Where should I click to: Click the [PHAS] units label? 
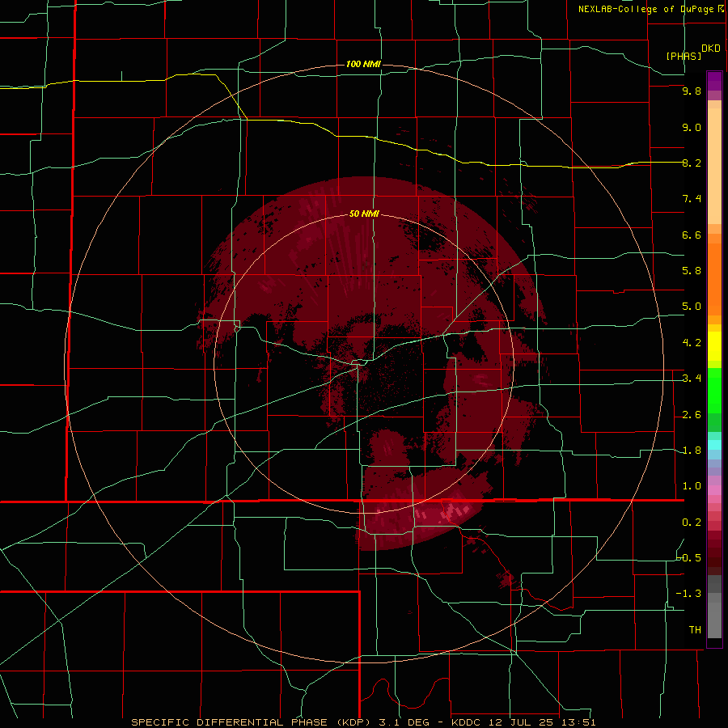(x=684, y=56)
